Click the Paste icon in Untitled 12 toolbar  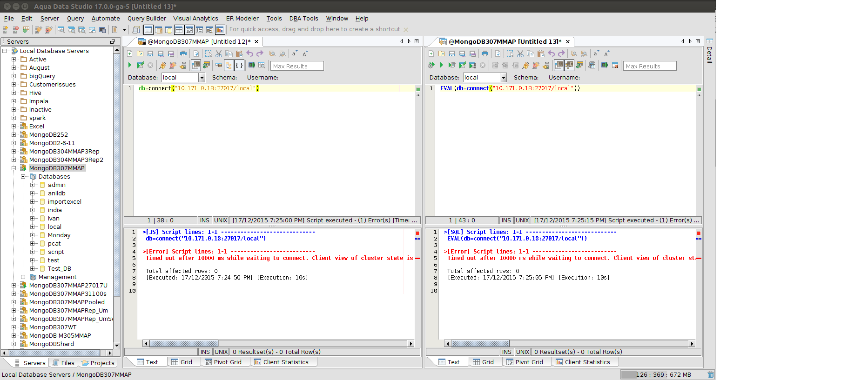point(239,54)
